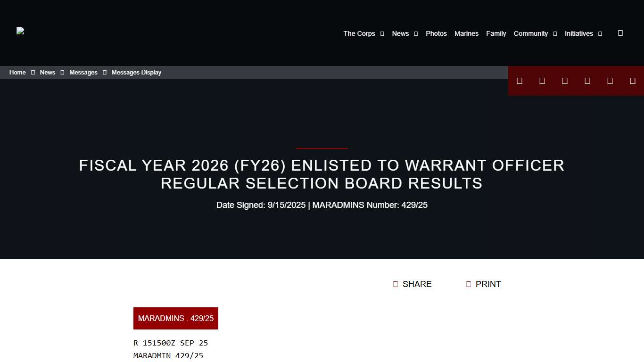This screenshot has height=362, width=644.
Task: Open the Marines menu item
Action: 466,33
